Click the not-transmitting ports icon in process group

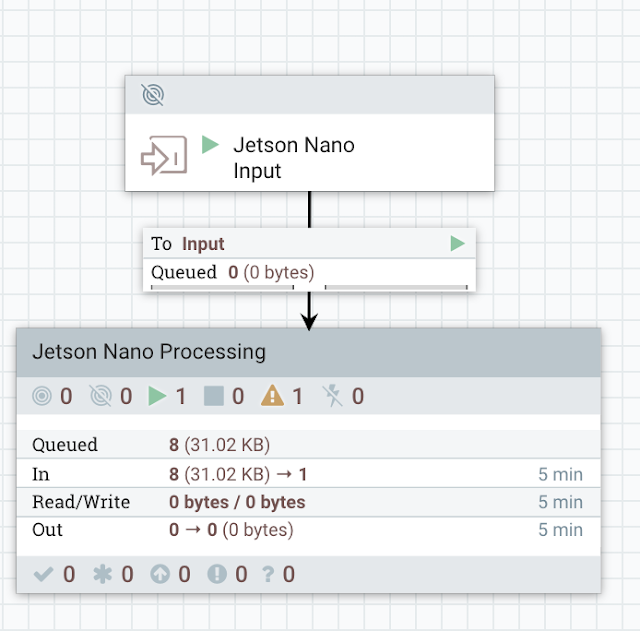(x=100, y=396)
